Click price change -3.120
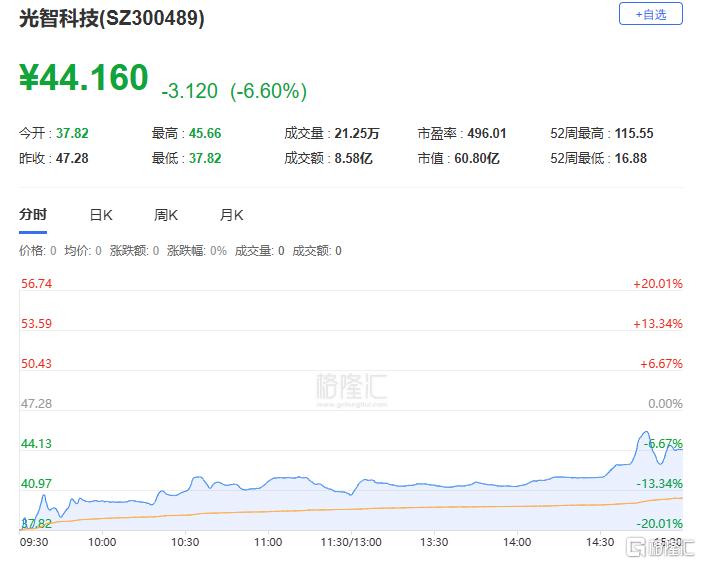 [x=190, y=91]
